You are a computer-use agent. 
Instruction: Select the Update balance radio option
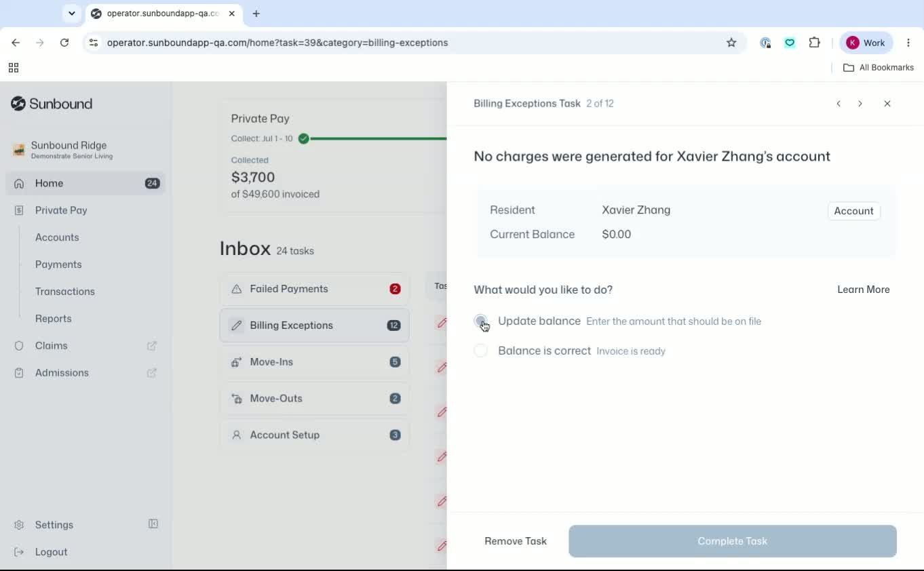480,321
